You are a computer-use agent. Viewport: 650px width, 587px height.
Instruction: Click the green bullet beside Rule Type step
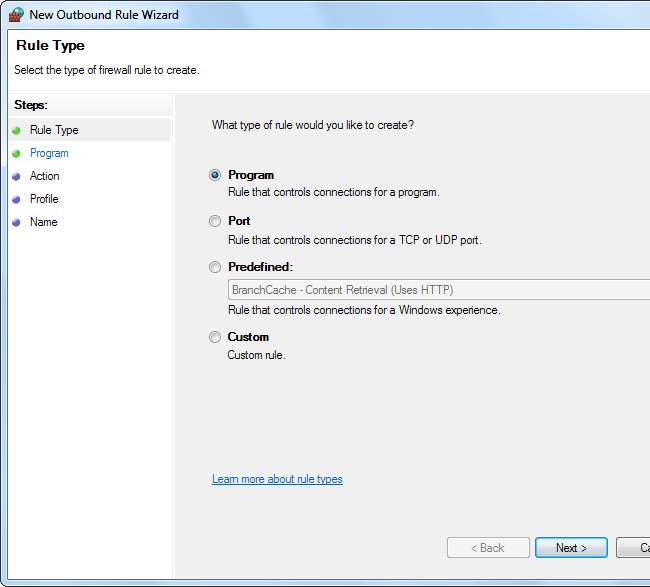pyautogui.click(x=16, y=130)
